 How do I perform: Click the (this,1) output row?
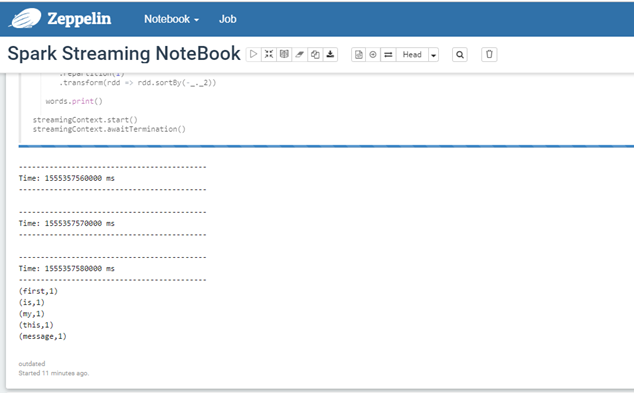[36, 325]
